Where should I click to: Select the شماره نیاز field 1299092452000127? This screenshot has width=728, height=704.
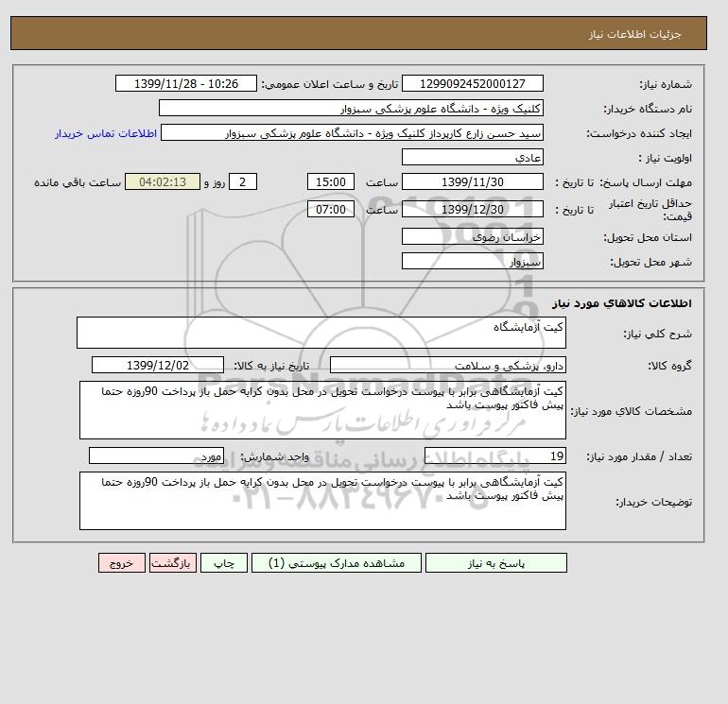click(x=473, y=83)
